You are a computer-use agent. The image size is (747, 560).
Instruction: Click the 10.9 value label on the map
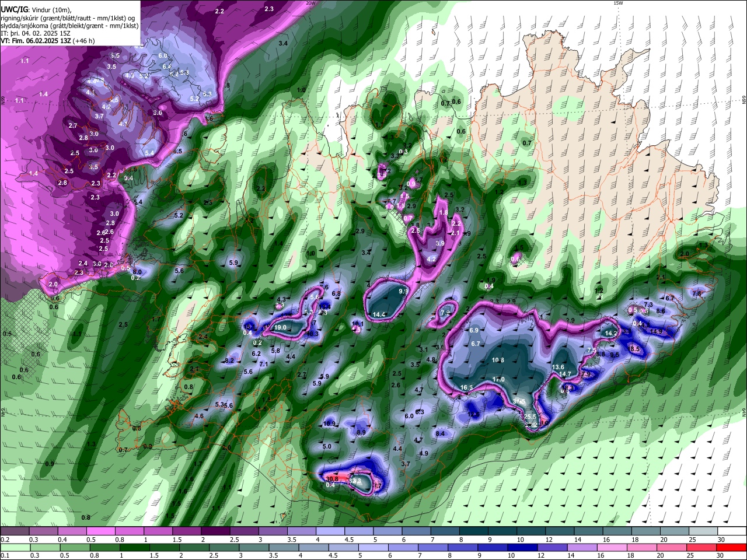(x=330, y=423)
